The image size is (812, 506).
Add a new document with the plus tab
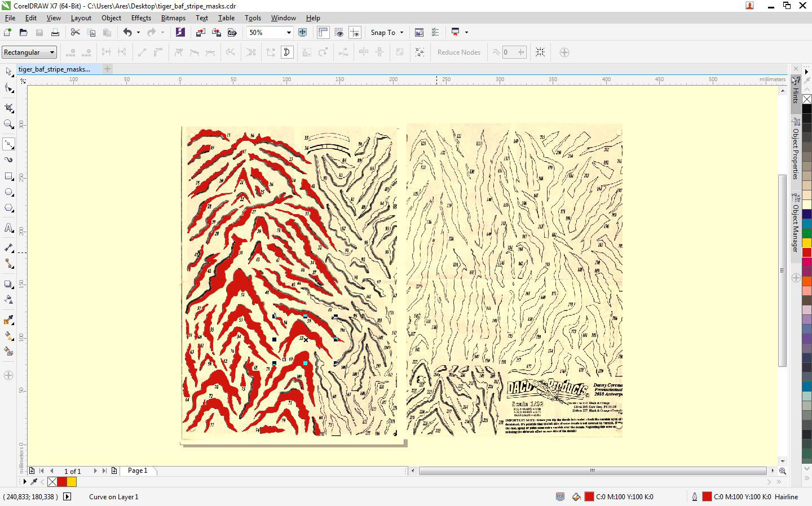107,69
